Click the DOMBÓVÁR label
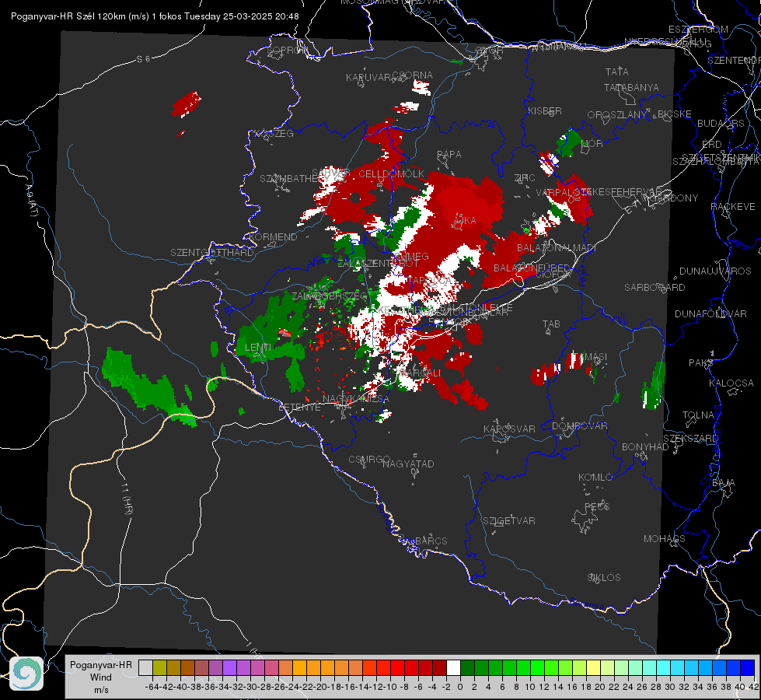The width and height of the screenshot is (761, 700). [579, 426]
